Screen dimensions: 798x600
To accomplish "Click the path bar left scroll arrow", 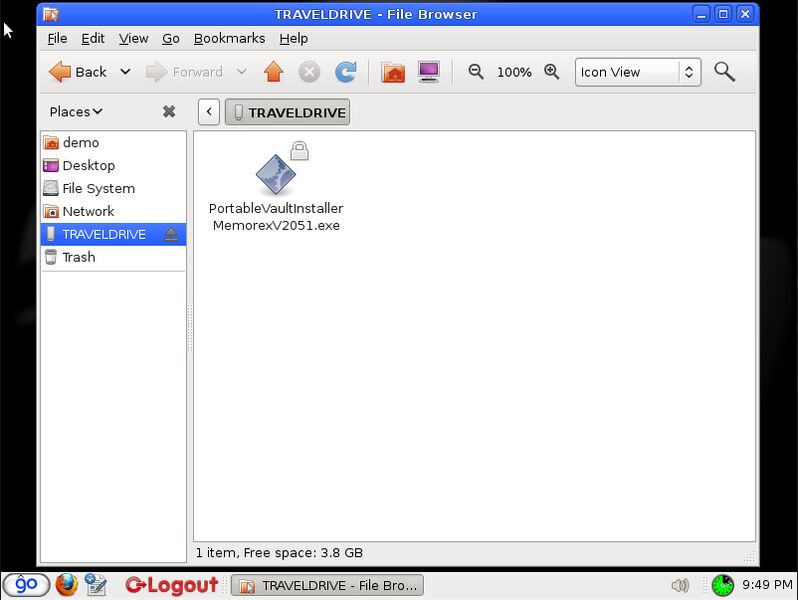I will tap(209, 112).
